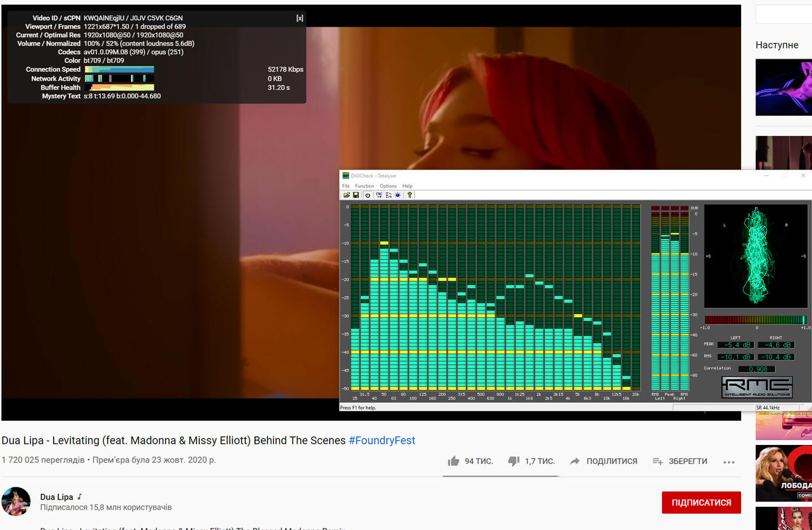Click the Video ID value in stats overlay
This screenshot has height=530, width=812.
(x=133, y=18)
